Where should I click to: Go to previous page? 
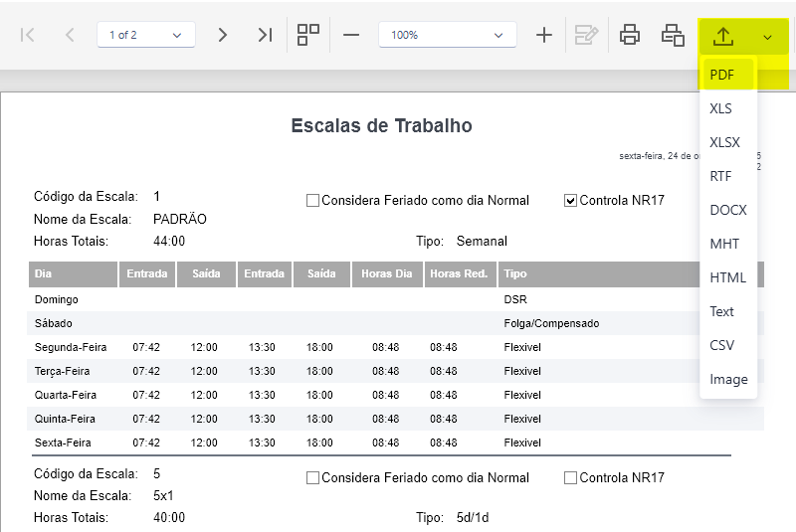(x=70, y=35)
